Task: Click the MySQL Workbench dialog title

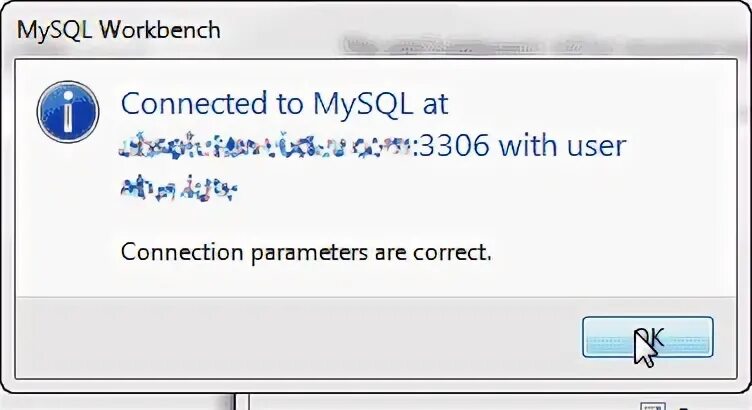Action: pos(120,30)
